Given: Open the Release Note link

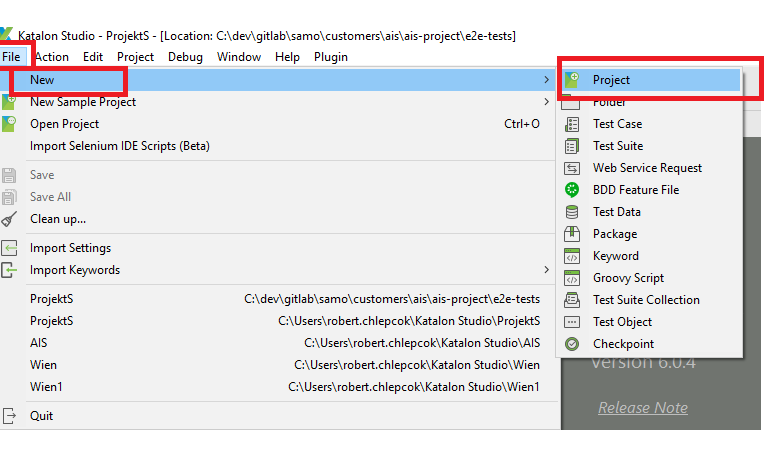Looking at the screenshot, I should pos(643,408).
